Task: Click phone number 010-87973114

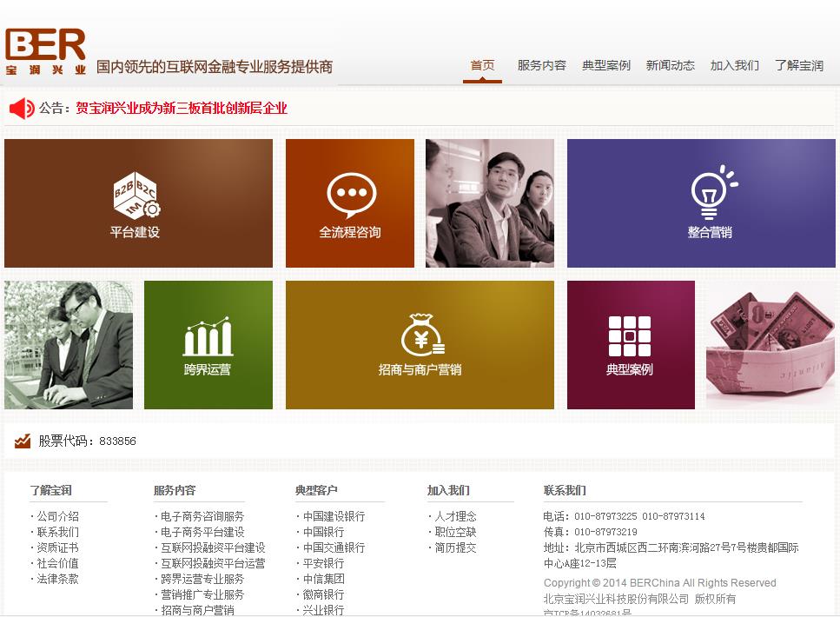Action: click(x=673, y=516)
